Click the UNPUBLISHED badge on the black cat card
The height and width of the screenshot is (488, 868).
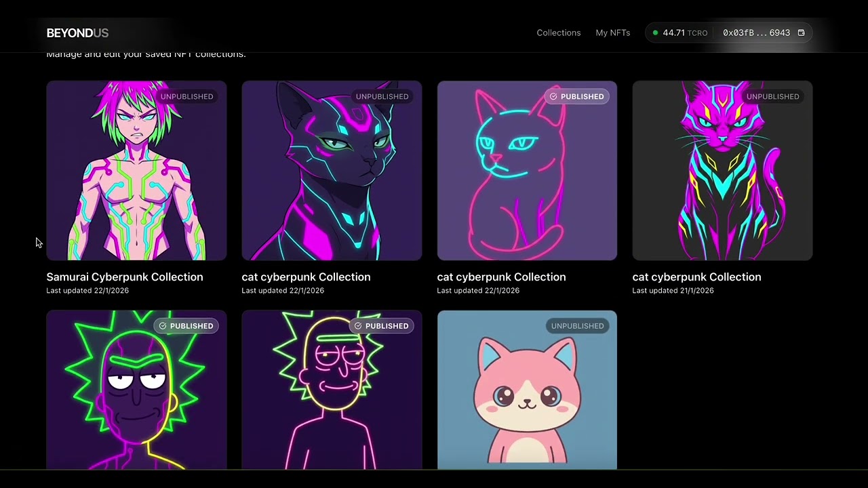[x=382, y=96]
